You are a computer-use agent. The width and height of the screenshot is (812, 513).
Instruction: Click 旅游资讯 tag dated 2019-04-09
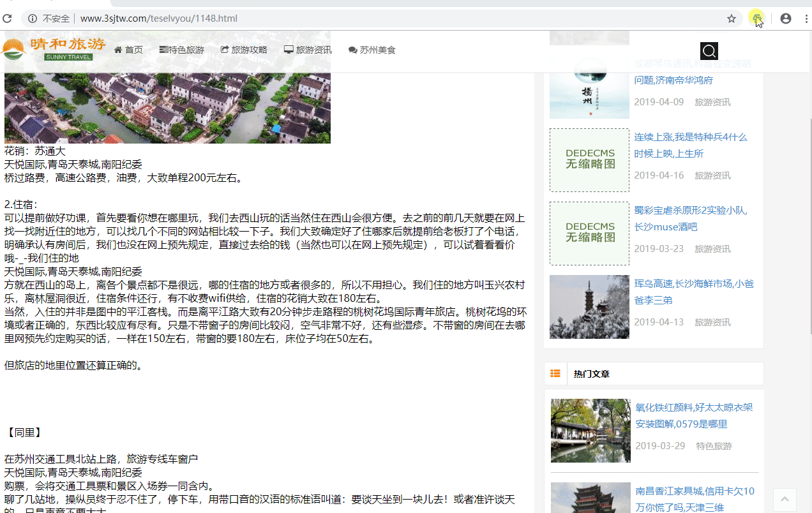tap(712, 102)
